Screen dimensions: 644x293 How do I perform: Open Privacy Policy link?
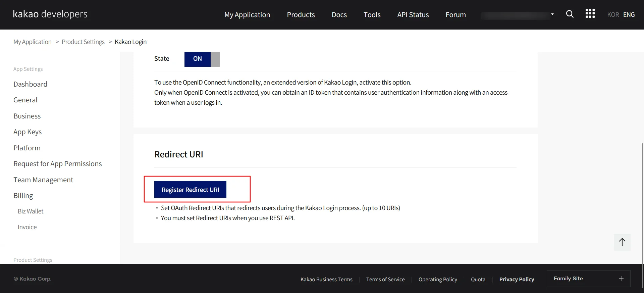pyautogui.click(x=517, y=279)
